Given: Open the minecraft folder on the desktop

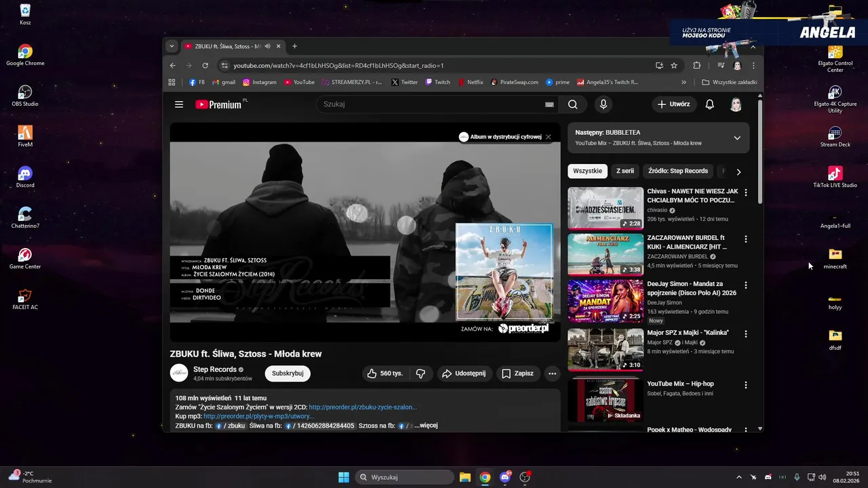Looking at the screenshot, I should (x=835, y=258).
